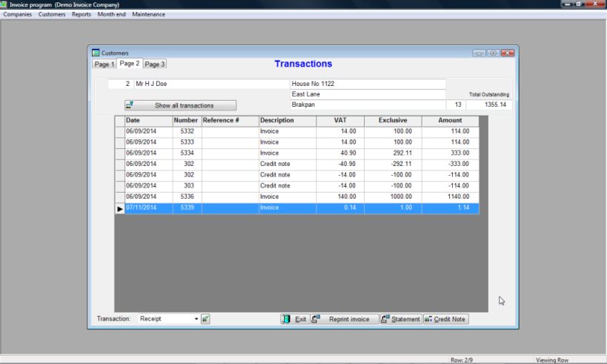Open the Reports menu
Screen dimensions: 607x364
pyautogui.click(x=82, y=15)
